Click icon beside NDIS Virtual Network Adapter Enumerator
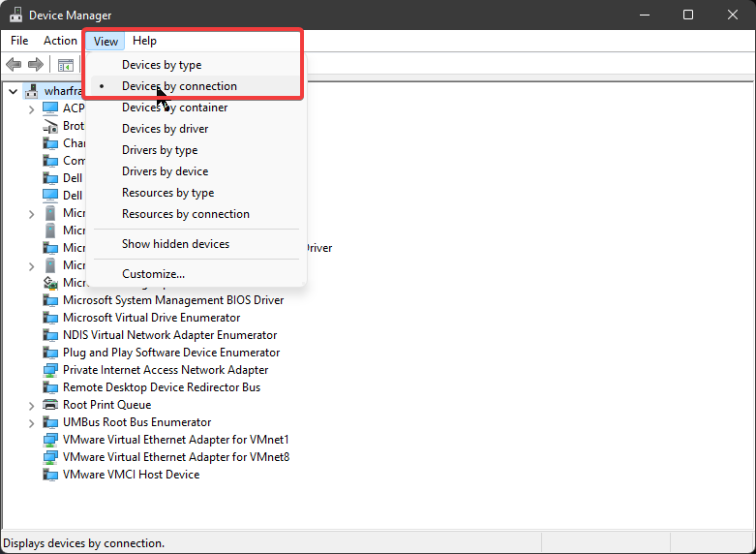756x554 pixels. tap(50, 335)
